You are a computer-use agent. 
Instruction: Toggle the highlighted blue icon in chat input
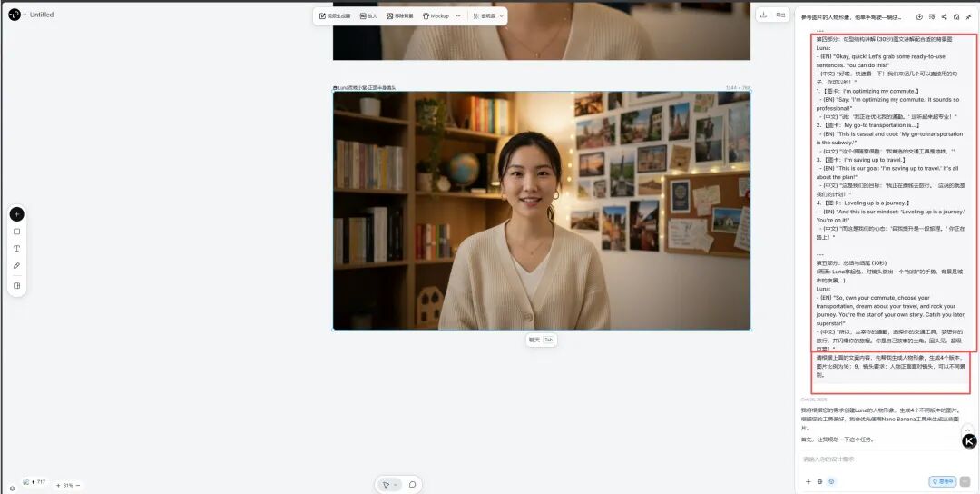831,481
